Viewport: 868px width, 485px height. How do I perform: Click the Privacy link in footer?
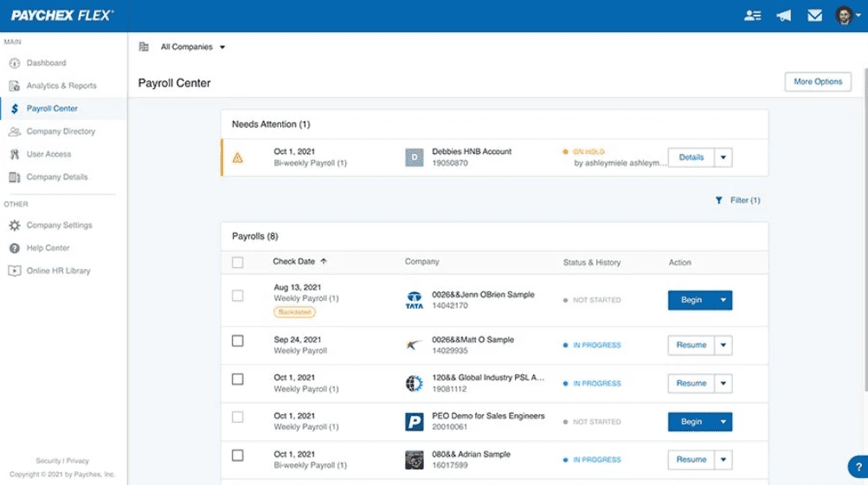78,461
